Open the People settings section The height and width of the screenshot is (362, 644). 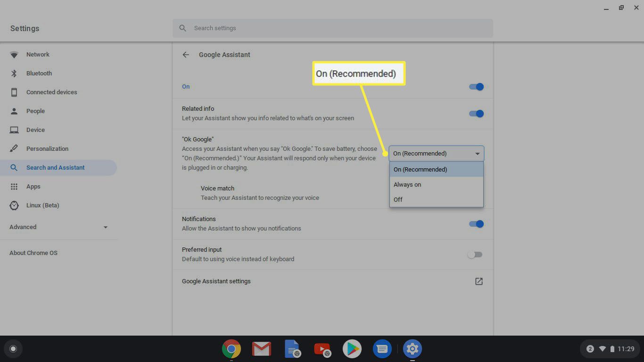tap(58, 111)
